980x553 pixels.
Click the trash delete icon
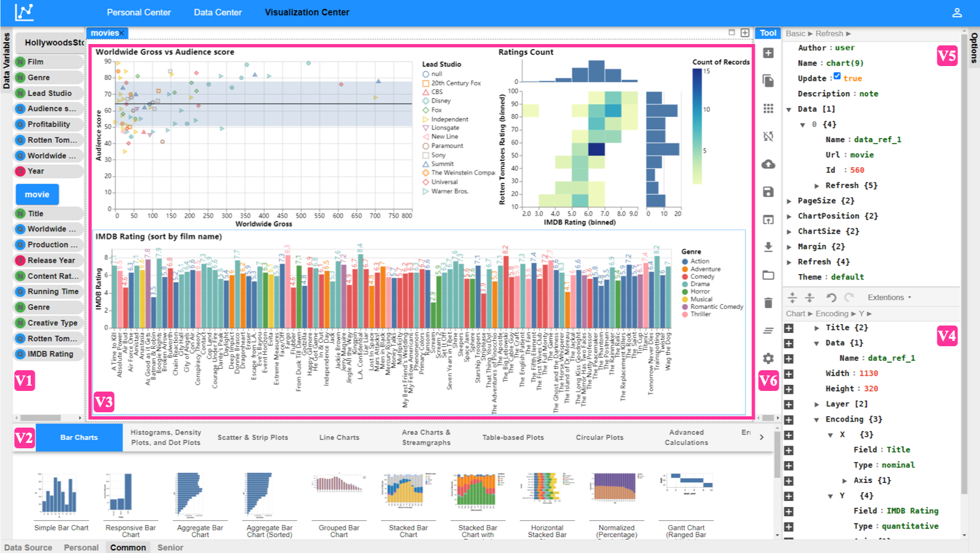[768, 303]
